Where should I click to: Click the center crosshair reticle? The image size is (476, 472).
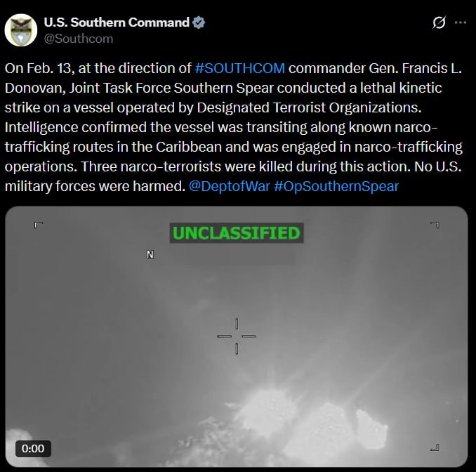(x=237, y=336)
